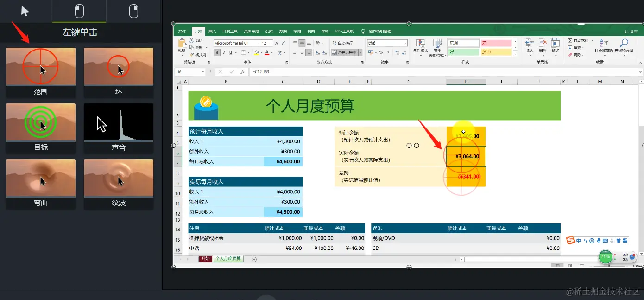Click the decrease indent icon
This screenshot has width=644, height=300.
coord(318,53)
